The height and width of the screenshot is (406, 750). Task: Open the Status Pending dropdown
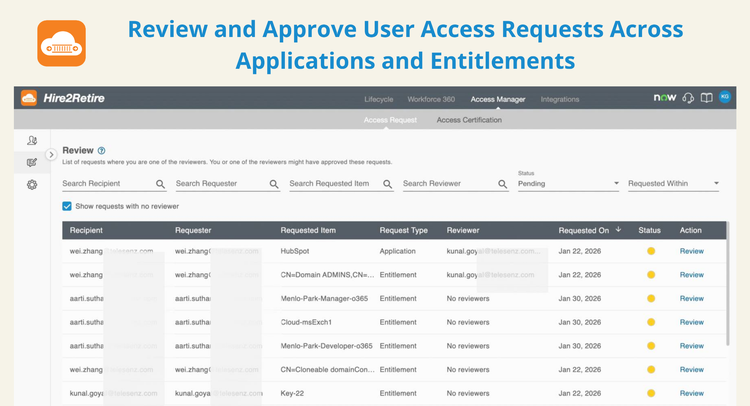pyautogui.click(x=568, y=184)
